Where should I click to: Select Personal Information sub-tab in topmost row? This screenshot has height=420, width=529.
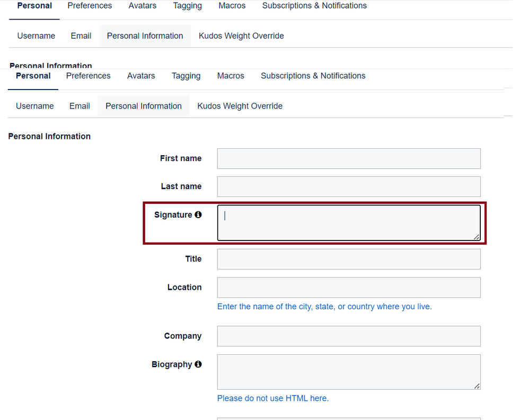point(145,35)
